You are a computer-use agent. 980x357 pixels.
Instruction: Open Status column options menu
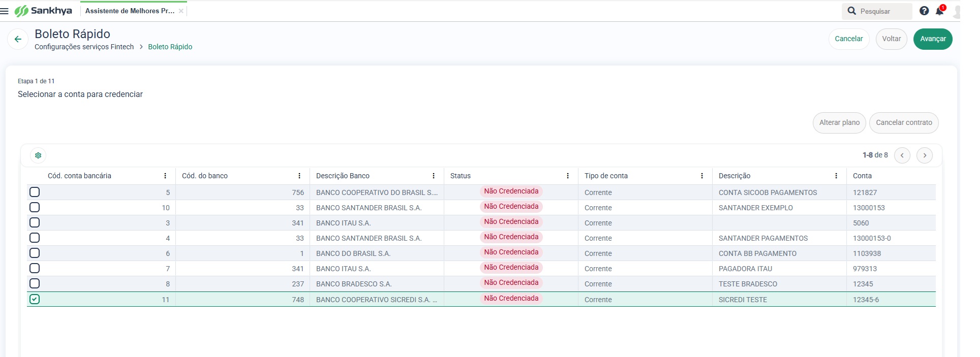tap(568, 176)
